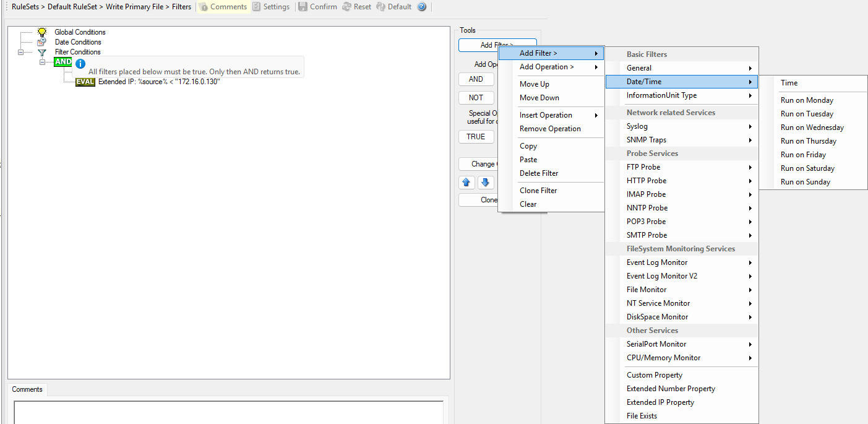Image resolution: width=868 pixels, height=424 pixels.
Task: Click the AND operation button in Tools
Action: 476,79
